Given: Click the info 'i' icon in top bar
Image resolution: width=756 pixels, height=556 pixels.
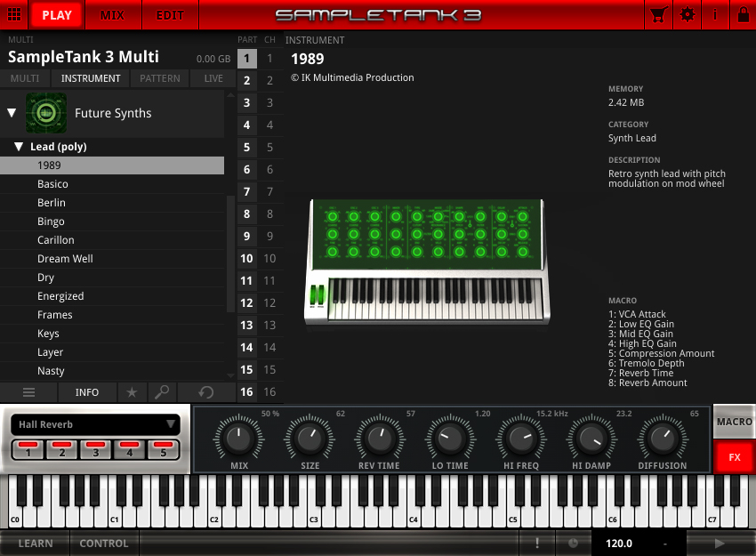Looking at the screenshot, I should [715, 15].
